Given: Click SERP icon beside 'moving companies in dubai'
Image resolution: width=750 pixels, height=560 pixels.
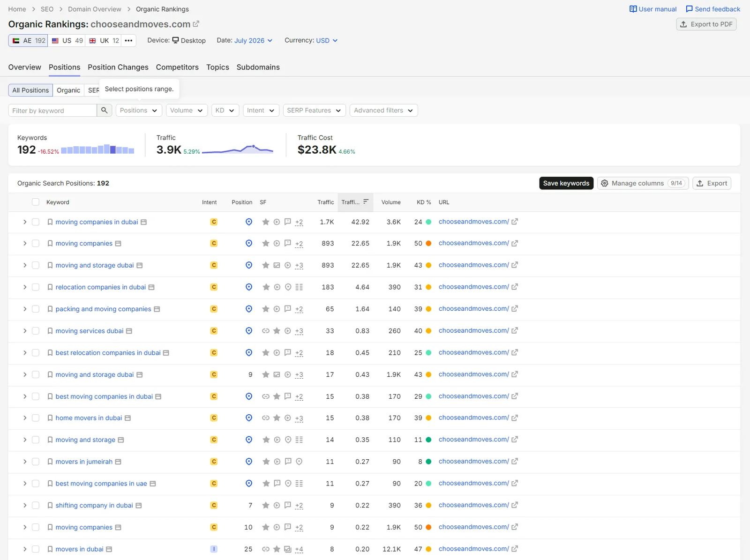Looking at the screenshot, I should (x=144, y=222).
